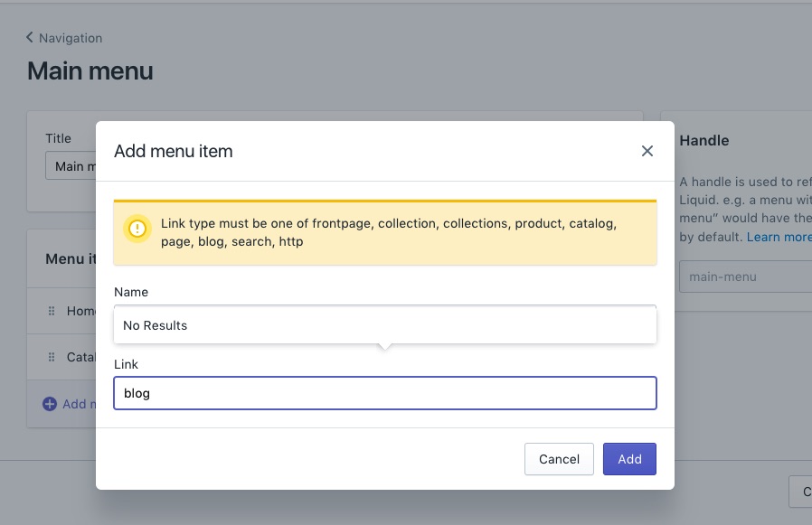The height and width of the screenshot is (525, 812).
Task: Go back via Navigation chevron link
Action: click(64, 38)
